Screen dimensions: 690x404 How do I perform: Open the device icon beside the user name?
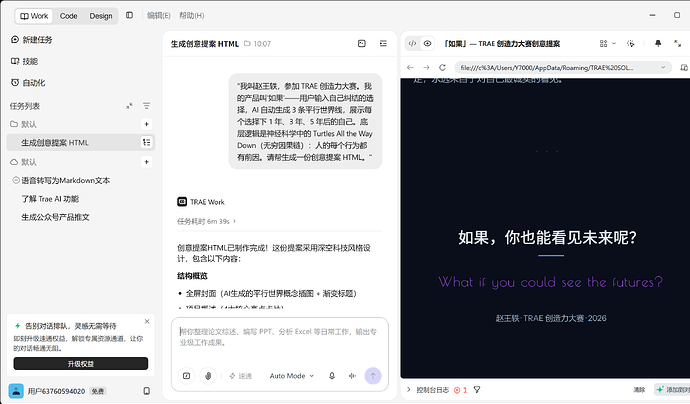(147, 391)
